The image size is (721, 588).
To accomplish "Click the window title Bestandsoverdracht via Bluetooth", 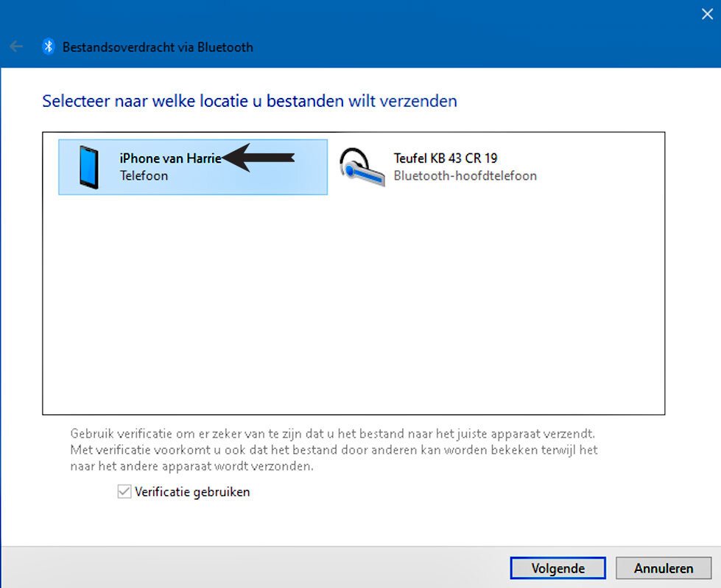I will tap(158, 47).
